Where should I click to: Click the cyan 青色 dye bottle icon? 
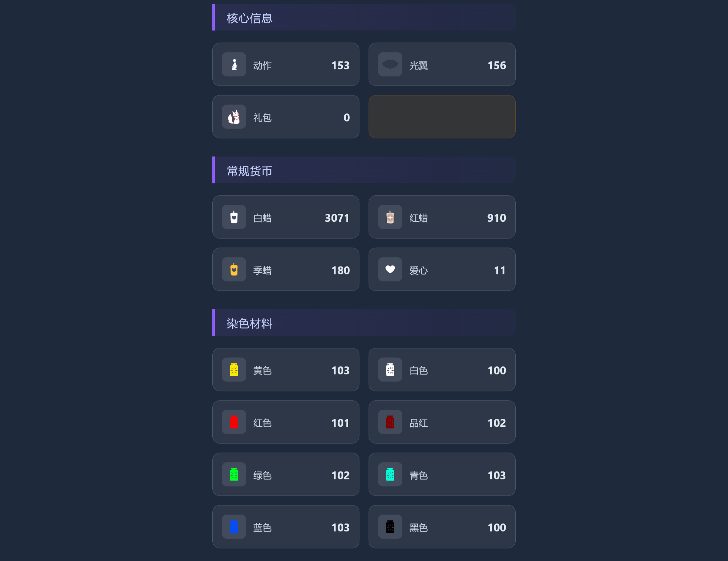(x=390, y=474)
